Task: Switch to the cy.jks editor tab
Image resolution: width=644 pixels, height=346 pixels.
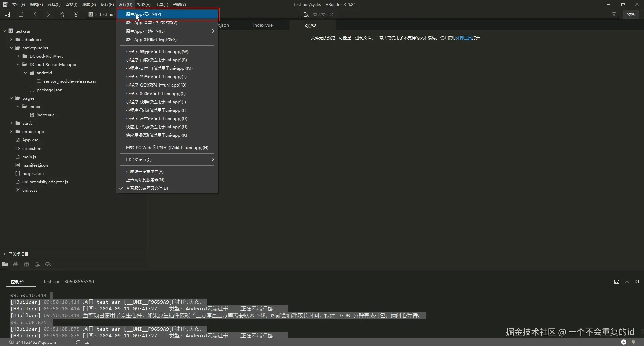Action: [x=310, y=25]
